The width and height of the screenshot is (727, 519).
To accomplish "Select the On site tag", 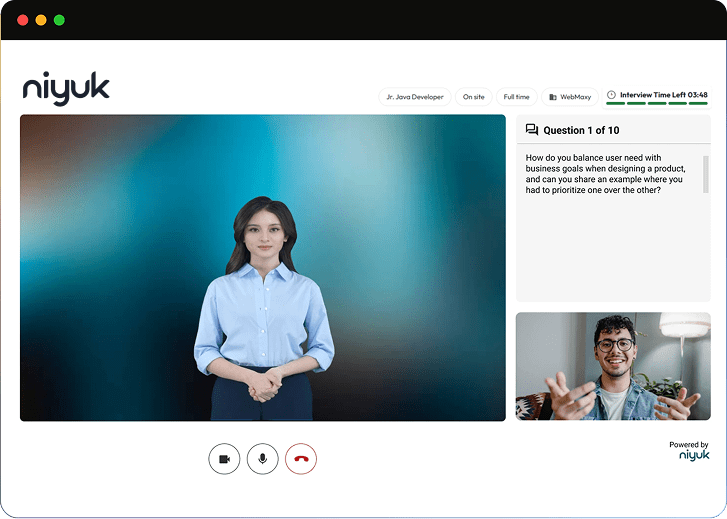I will point(473,97).
